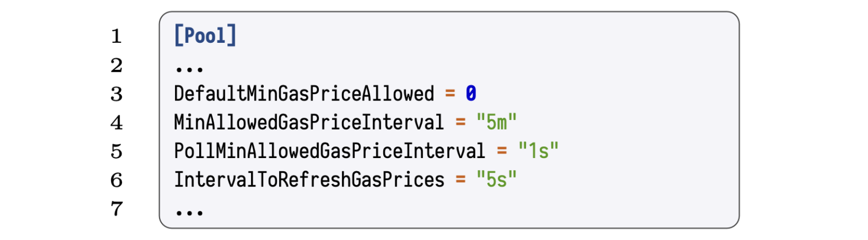Select line number 2 in the gutter
This screenshot has height=240, width=868.
click(116, 66)
